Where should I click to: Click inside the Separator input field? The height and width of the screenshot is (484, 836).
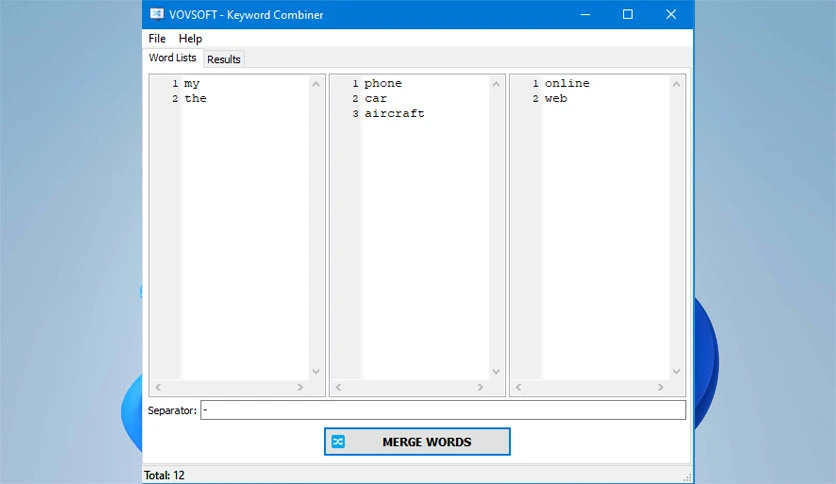tap(443, 410)
